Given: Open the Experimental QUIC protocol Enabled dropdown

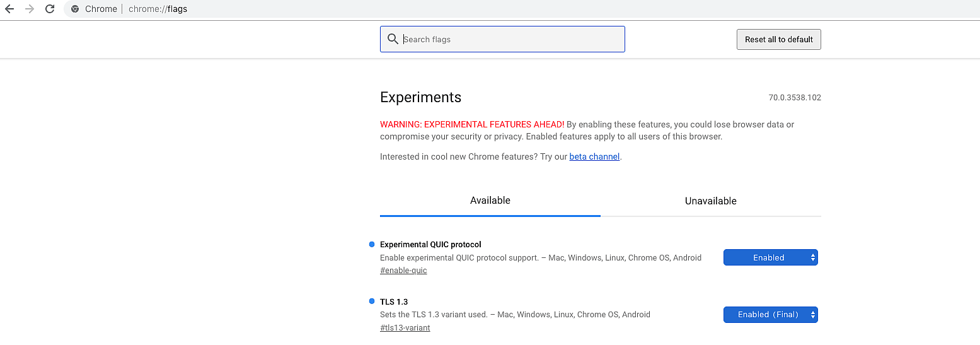Looking at the screenshot, I should pyautogui.click(x=770, y=257).
